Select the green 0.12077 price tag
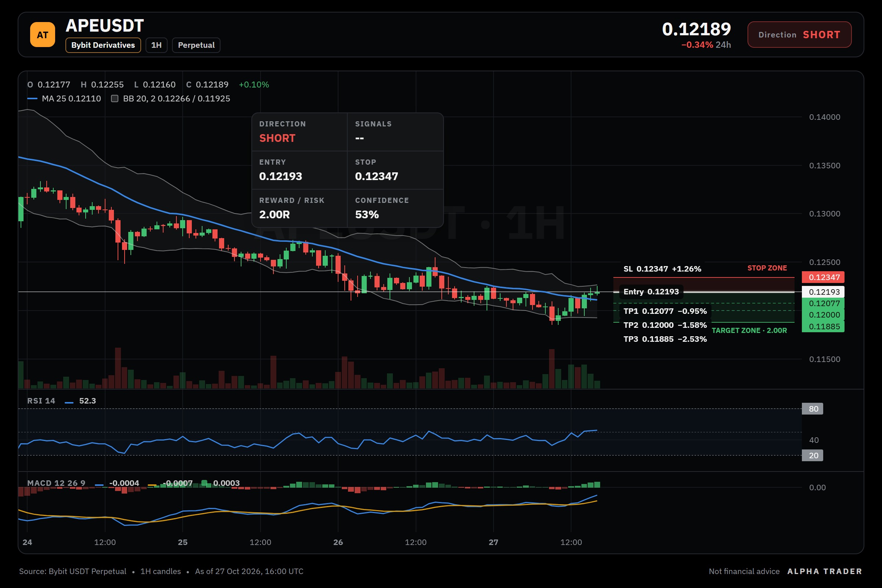882x588 pixels. point(823,304)
